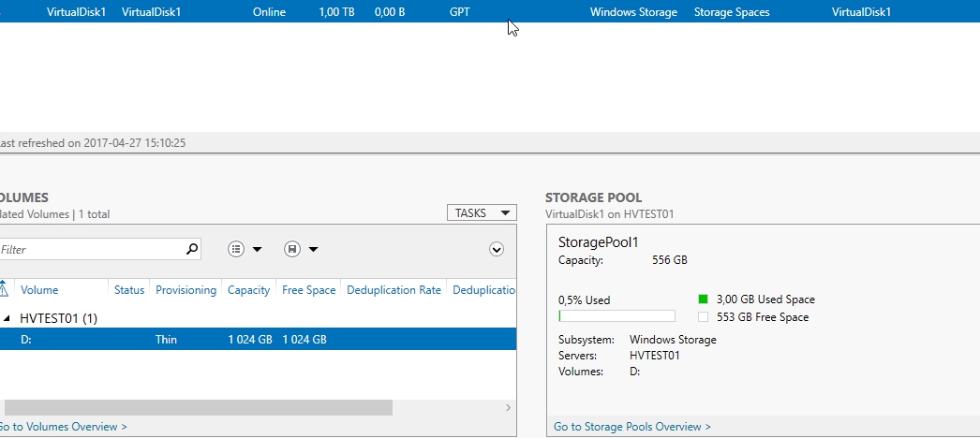Image resolution: width=980 pixels, height=438 pixels.
Task: Click the warning icon column header
Action: 4,290
